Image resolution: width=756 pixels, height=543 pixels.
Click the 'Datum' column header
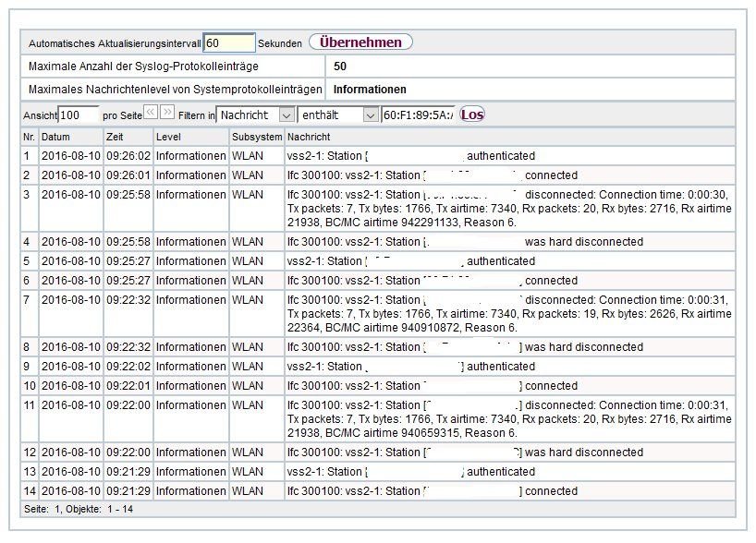[71, 137]
